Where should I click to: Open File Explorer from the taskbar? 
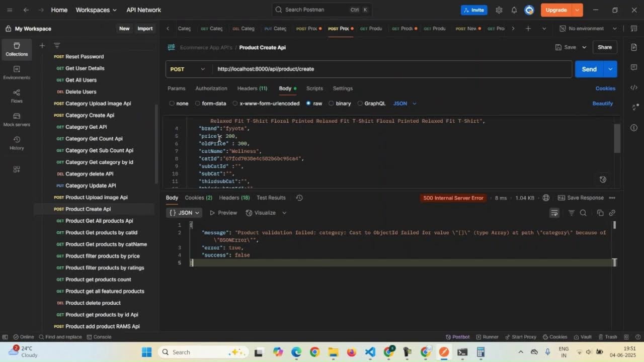(x=333, y=352)
